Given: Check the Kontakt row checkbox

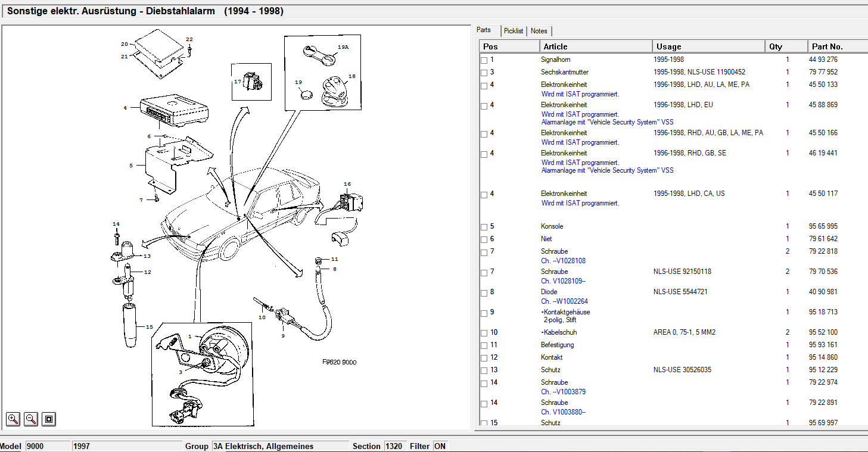Looking at the screenshot, I should [x=484, y=358].
